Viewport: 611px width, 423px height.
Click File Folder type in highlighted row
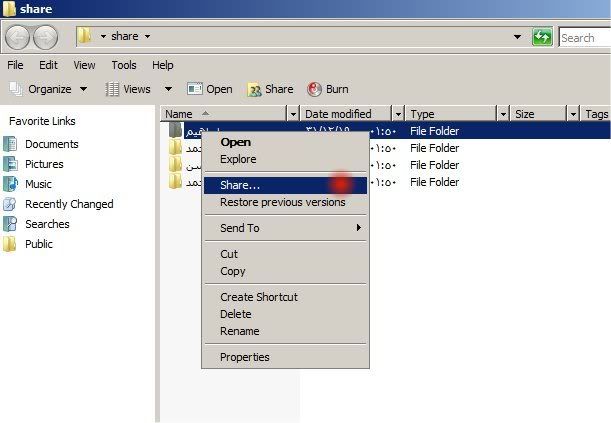click(x=434, y=131)
